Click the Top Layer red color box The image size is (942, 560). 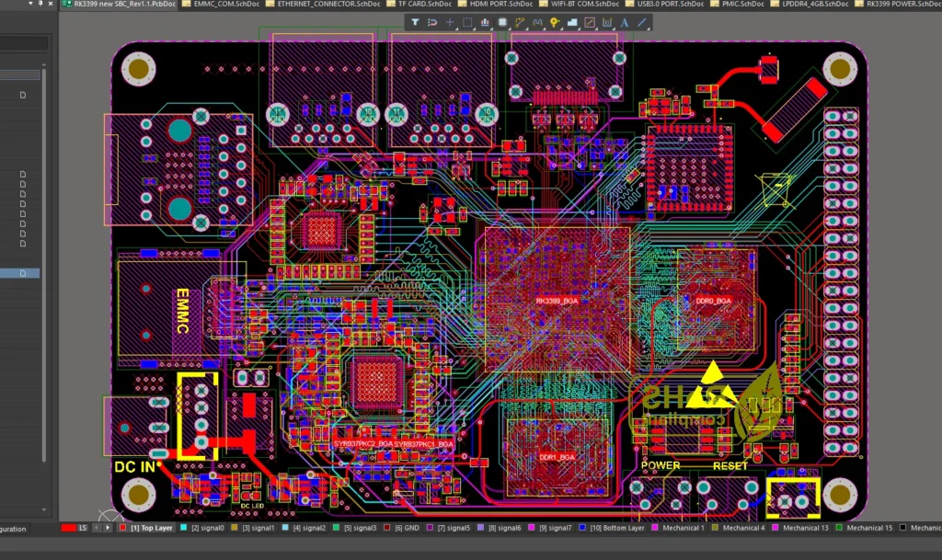123,528
